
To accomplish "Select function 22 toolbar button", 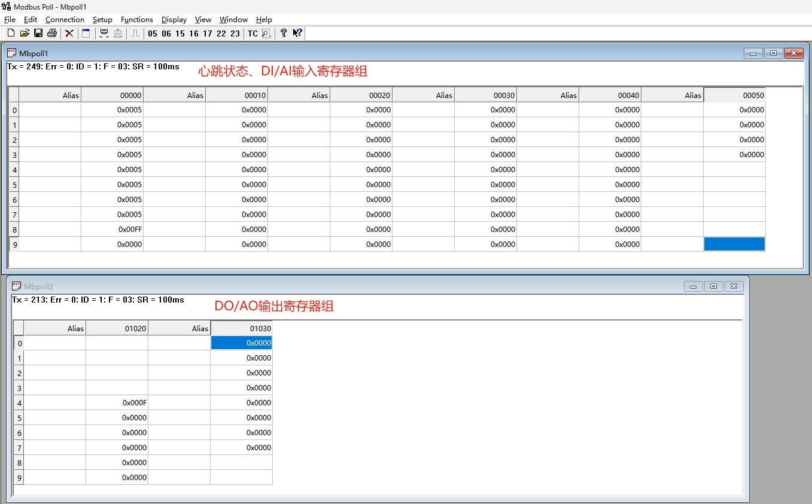I will point(221,33).
